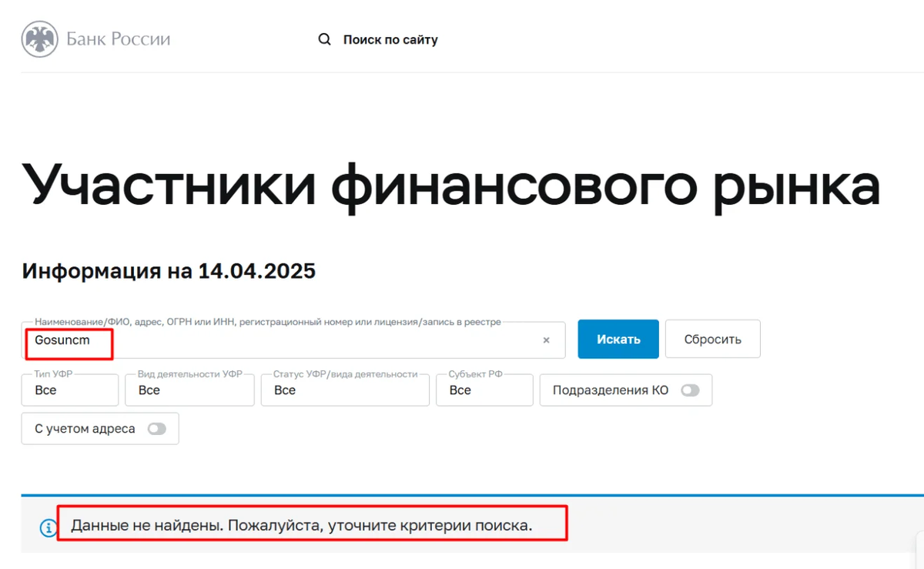Click inside the field containing Gosuncm
924x569 pixels.
coord(231,340)
